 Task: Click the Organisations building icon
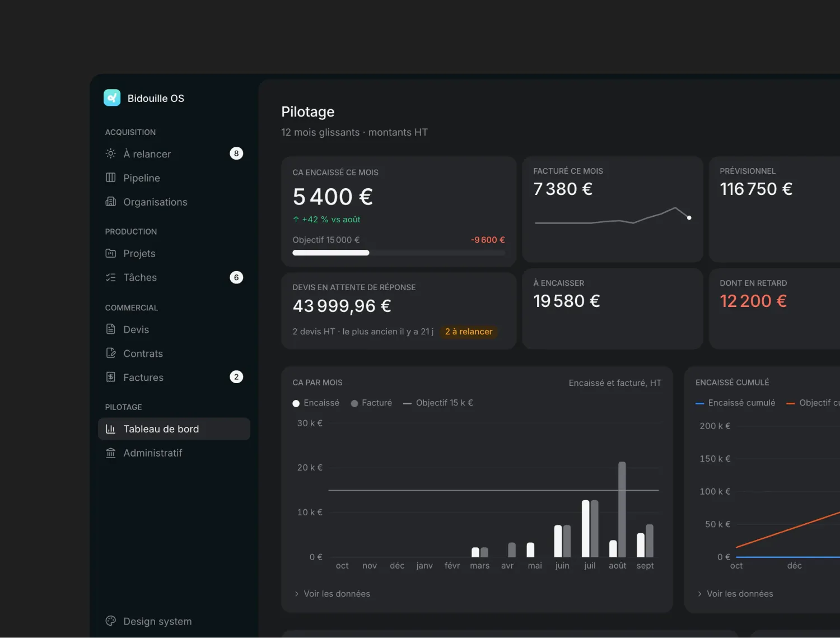(111, 202)
